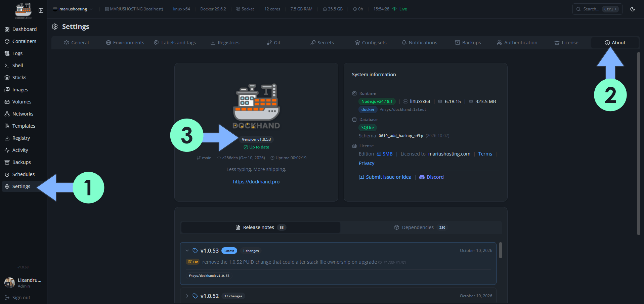Switch to the Git settings tab
The image size is (644, 304).
point(274,43)
